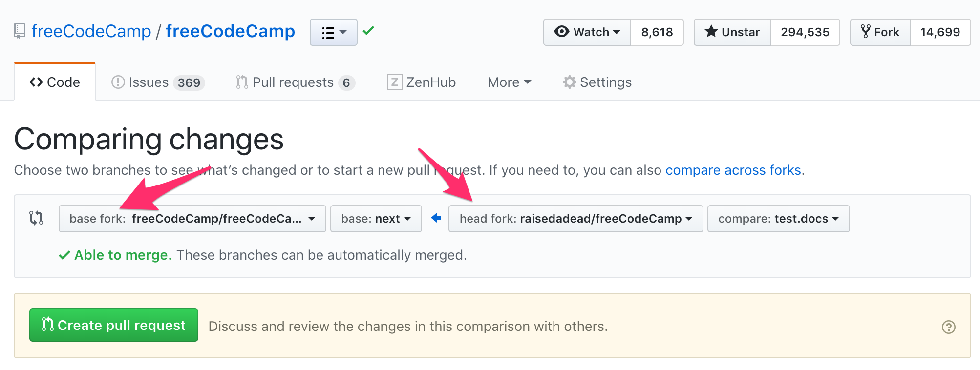980x370 pixels.
Task: Unstar the freeCodeCamp repository
Action: point(731,32)
